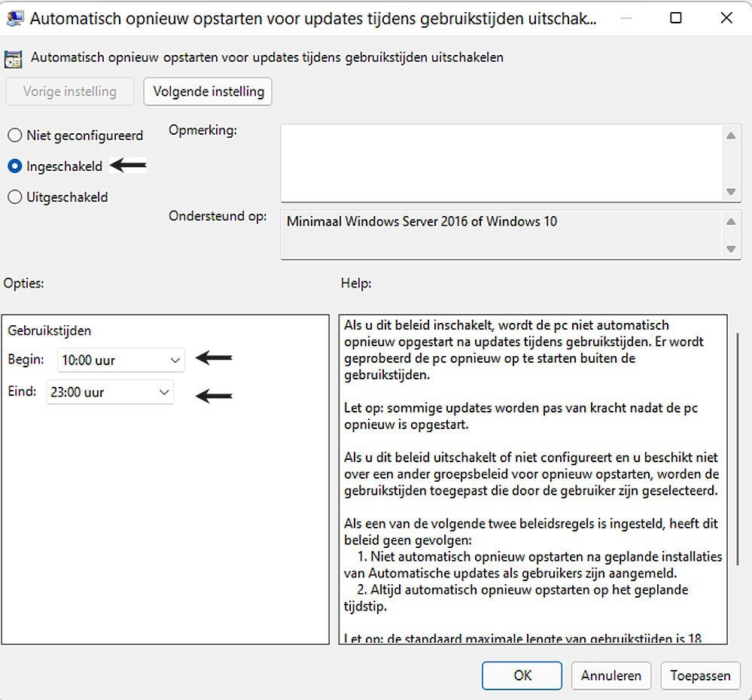Click the down arrow of Ondersteund op scrollbar
Image resolution: width=752 pixels, height=700 pixels.
[x=731, y=249]
